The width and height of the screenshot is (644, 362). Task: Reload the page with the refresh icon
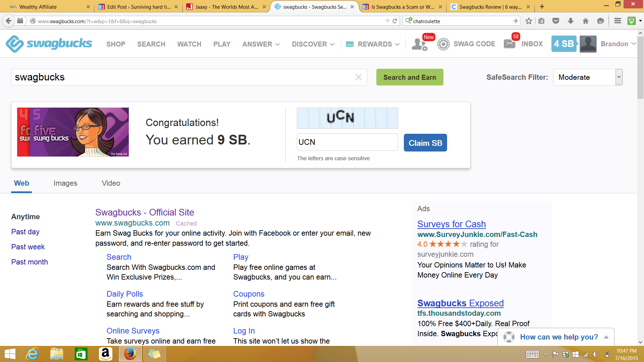coord(395,21)
